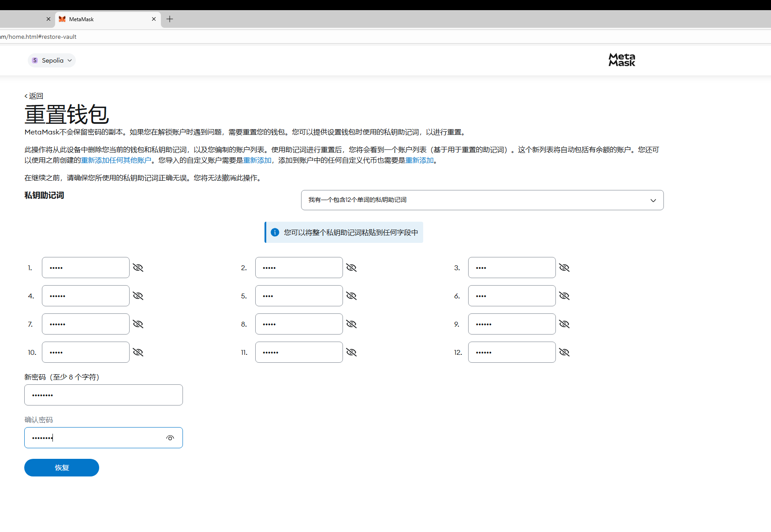
Task: Focus seed phrase word 3 field
Action: (x=512, y=268)
